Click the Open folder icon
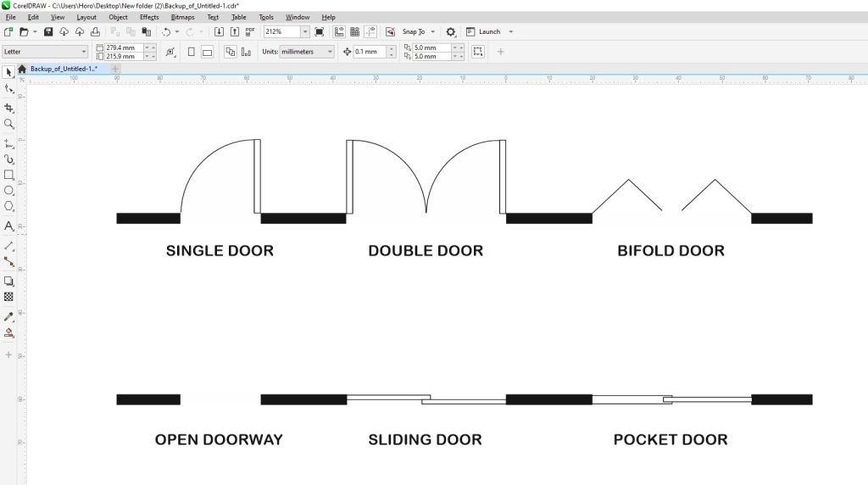 click(24, 32)
